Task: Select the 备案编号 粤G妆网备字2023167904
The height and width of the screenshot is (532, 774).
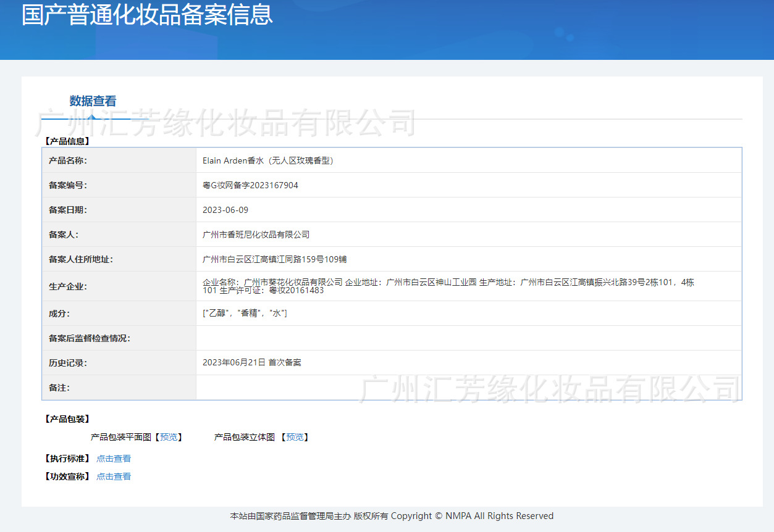Action: [250, 185]
